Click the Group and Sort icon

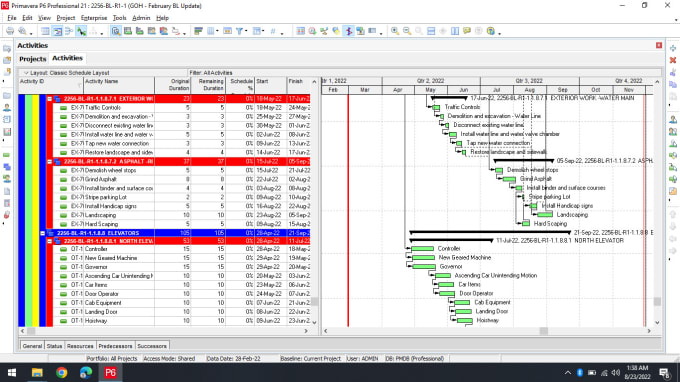pyautogui.click(x=256, y=31)
